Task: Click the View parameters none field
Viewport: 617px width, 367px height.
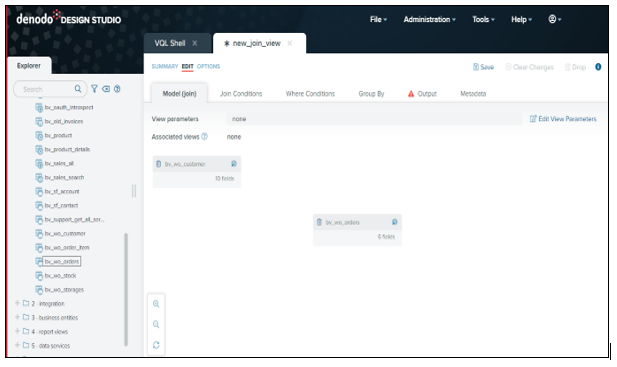Action: (374, 119)
